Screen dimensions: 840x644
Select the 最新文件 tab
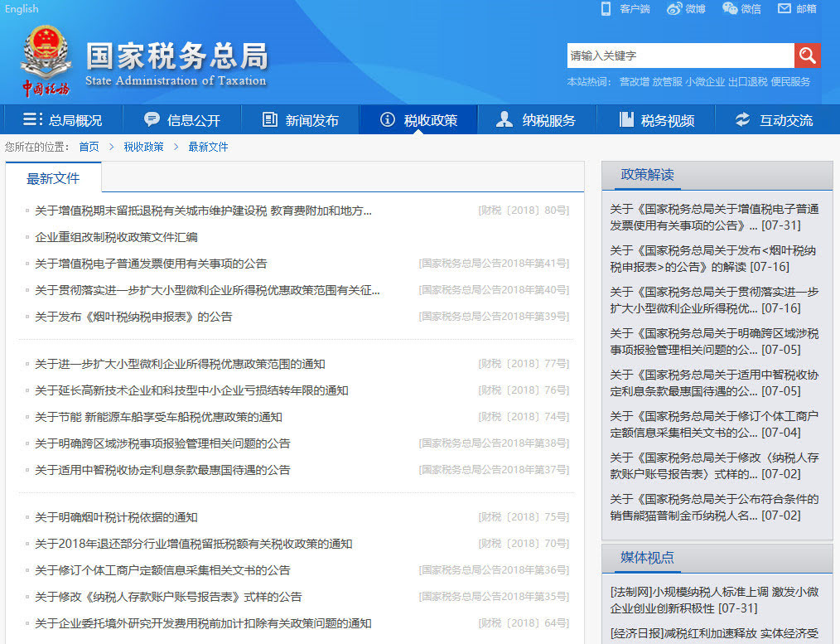pos(53,178)
